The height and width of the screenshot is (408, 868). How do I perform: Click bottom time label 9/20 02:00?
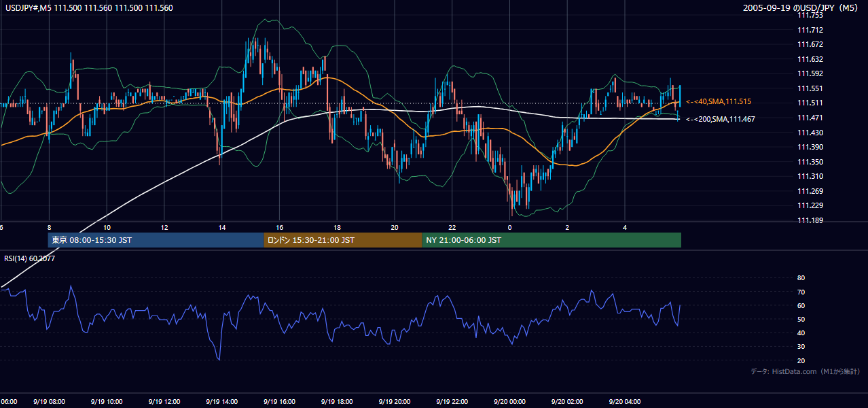(567, 402)
